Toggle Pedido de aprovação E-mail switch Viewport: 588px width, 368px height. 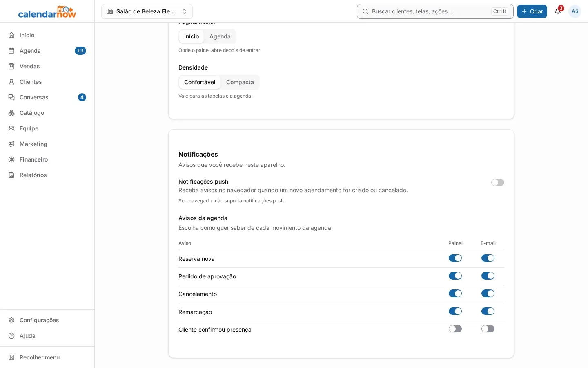click(x=488, y=276)
